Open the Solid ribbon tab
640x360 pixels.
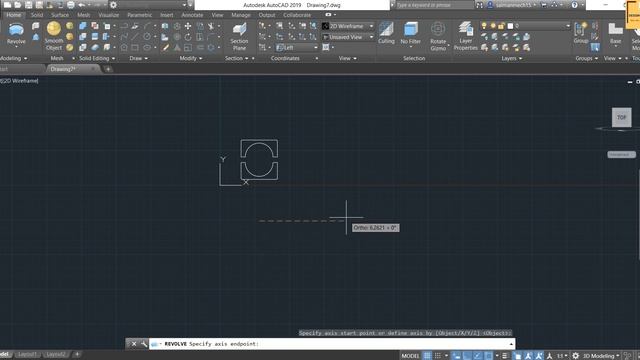pos(37,15)
